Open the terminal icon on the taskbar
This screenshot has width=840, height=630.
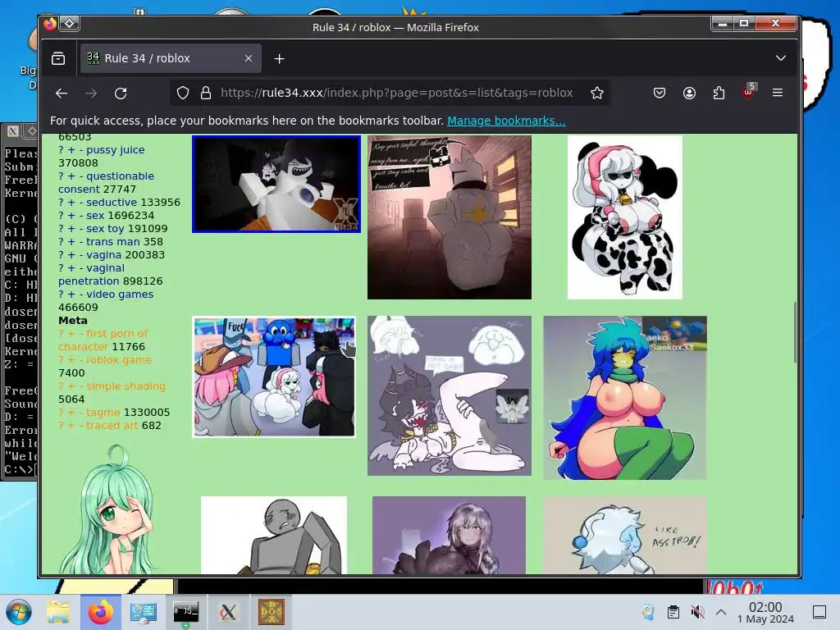tap(186, 612)
